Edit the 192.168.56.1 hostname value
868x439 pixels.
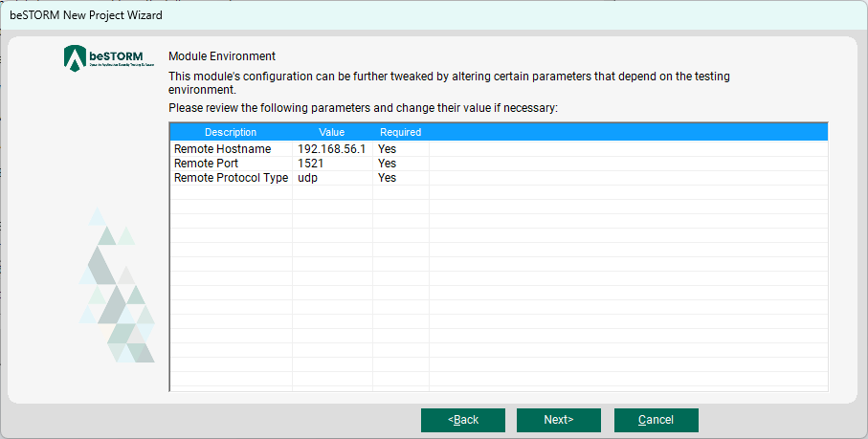click(x=331, y=149)
